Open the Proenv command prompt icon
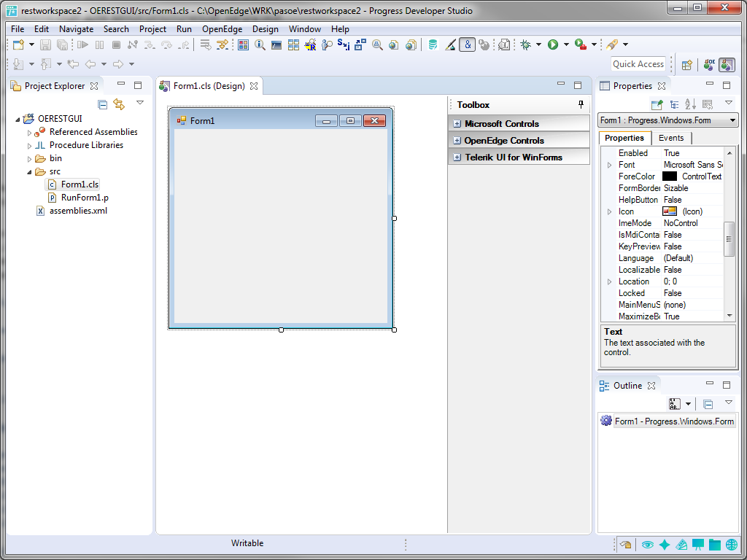Image resolution: width=747 pixels, height=560 pixels. point(276,44)
